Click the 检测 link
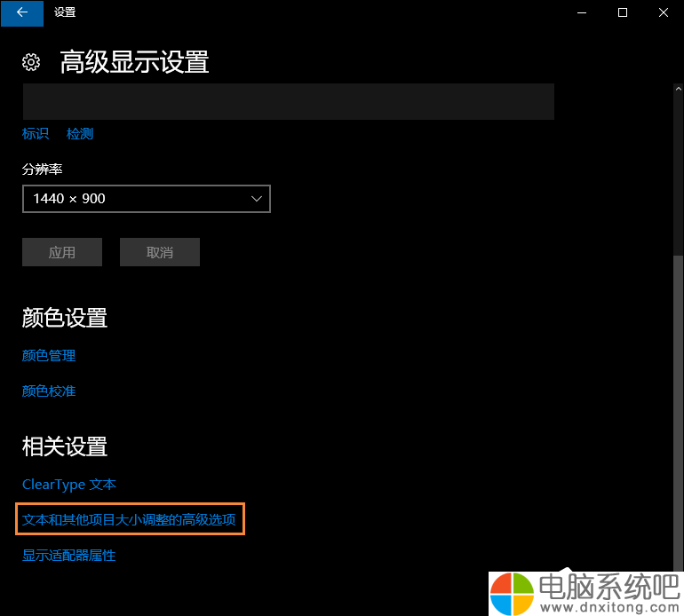Screen dimensions: 684x616 click(80, 134)
